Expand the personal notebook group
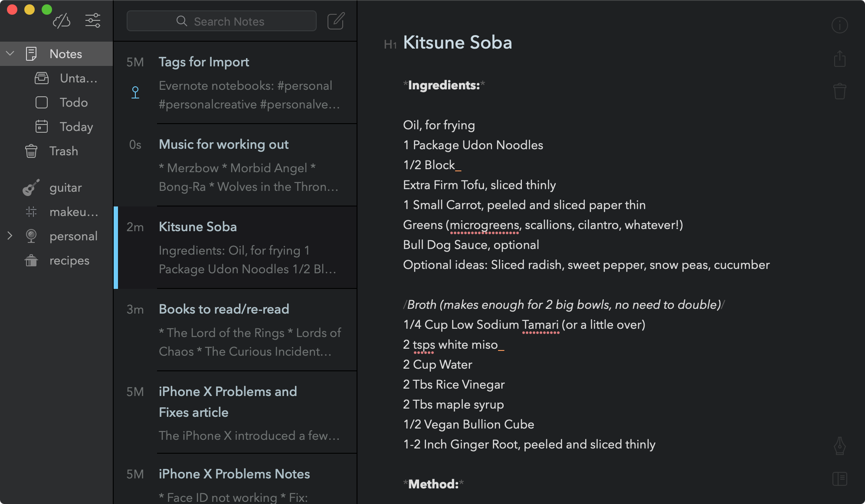 [8, 236]
